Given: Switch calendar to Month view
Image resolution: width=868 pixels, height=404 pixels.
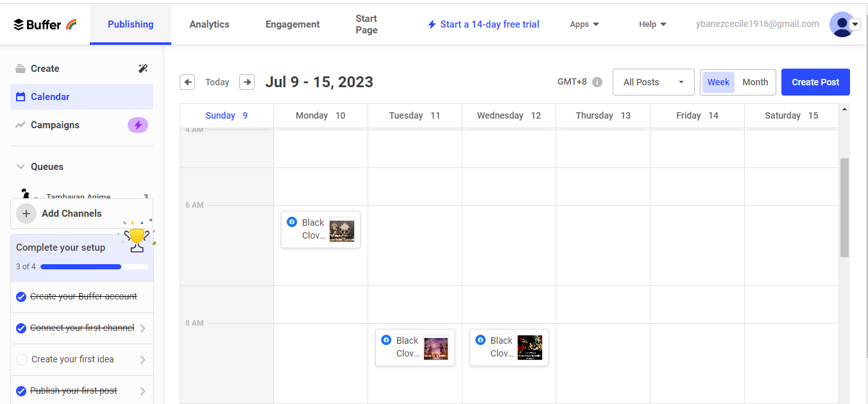Looking at the screenshot, I should click(x=755, y=82).
